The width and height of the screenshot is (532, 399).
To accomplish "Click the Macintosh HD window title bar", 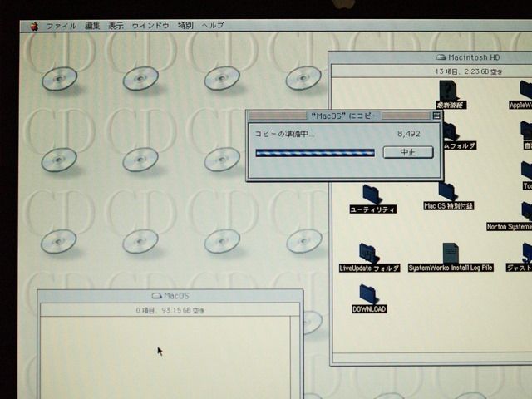I will pos(430,57).
